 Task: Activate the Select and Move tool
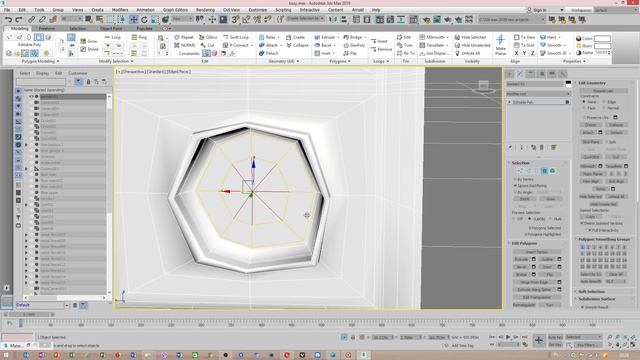tap(133, 19)
